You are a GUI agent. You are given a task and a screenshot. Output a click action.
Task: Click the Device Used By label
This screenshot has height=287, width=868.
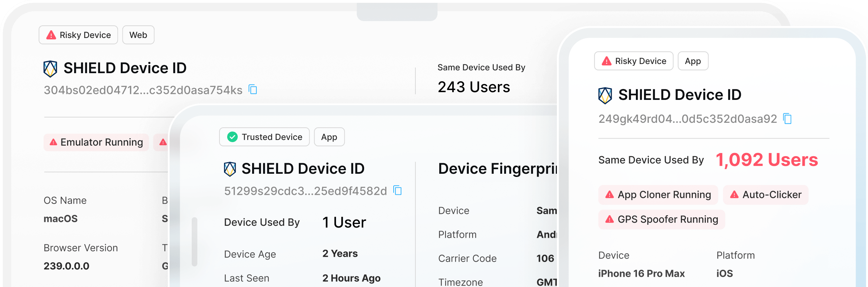point(262,222)
